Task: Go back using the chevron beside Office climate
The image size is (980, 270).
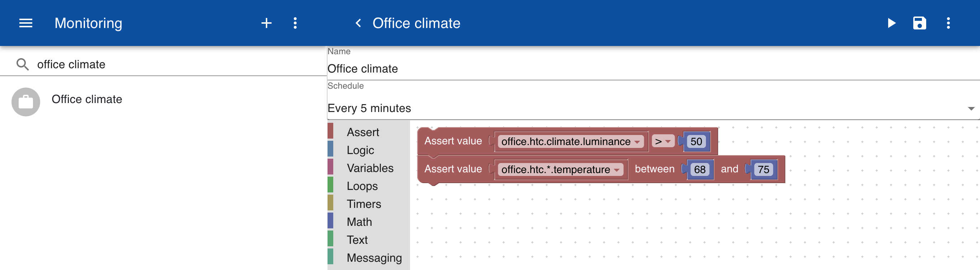Action: click(x=358, y=23)
